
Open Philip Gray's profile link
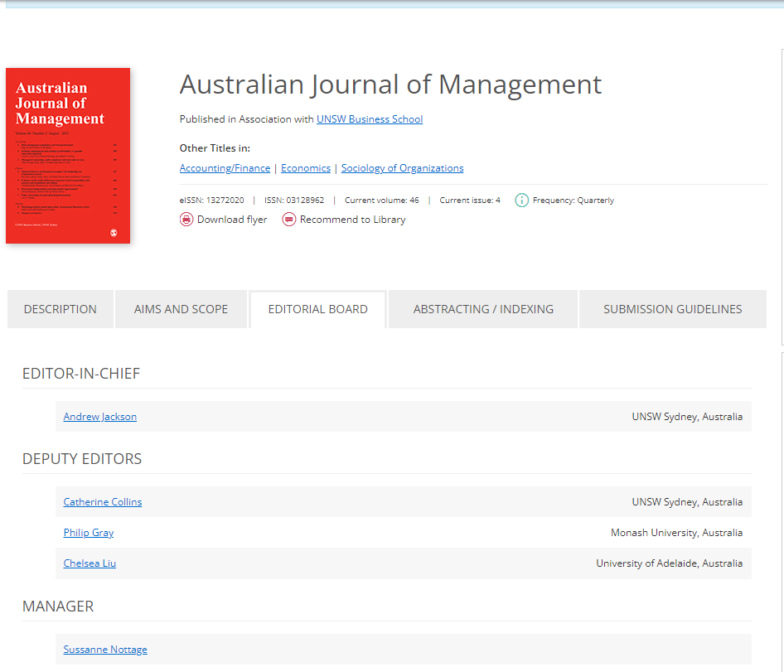pyautogui.click(x=89, y=533)
